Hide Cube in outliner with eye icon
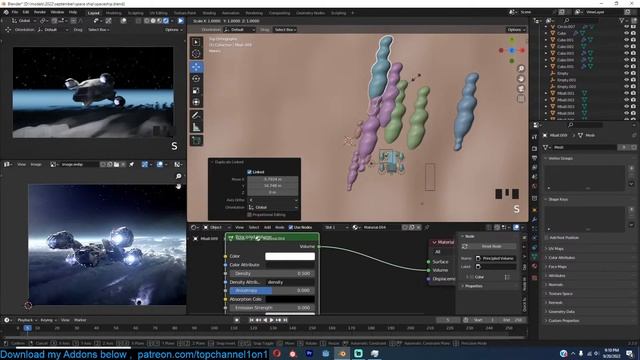 626,33
